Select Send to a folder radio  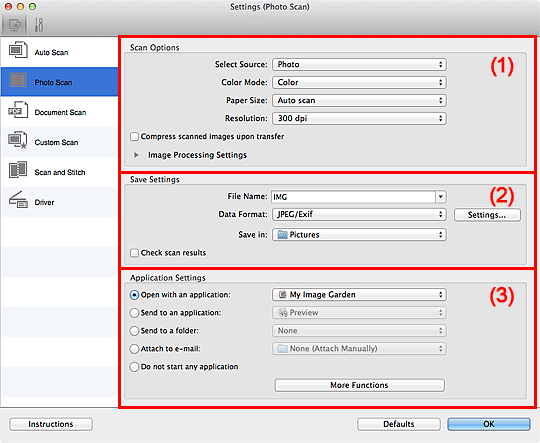134,331
